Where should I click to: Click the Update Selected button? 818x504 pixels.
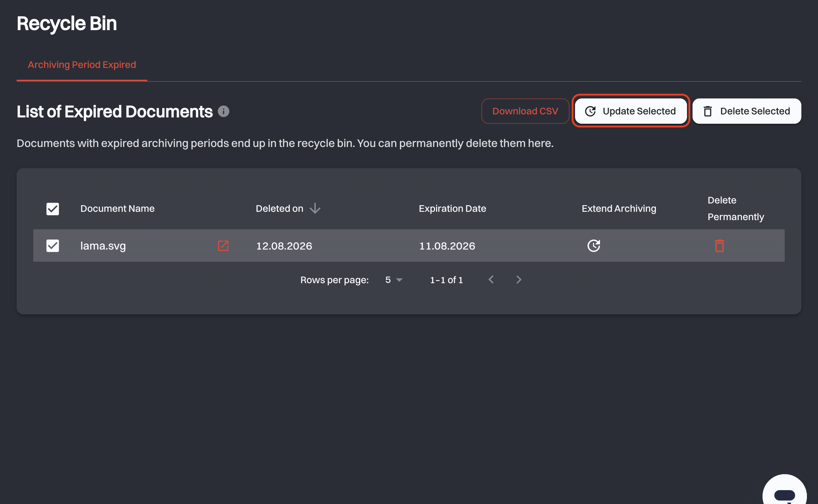pos(631,111)
